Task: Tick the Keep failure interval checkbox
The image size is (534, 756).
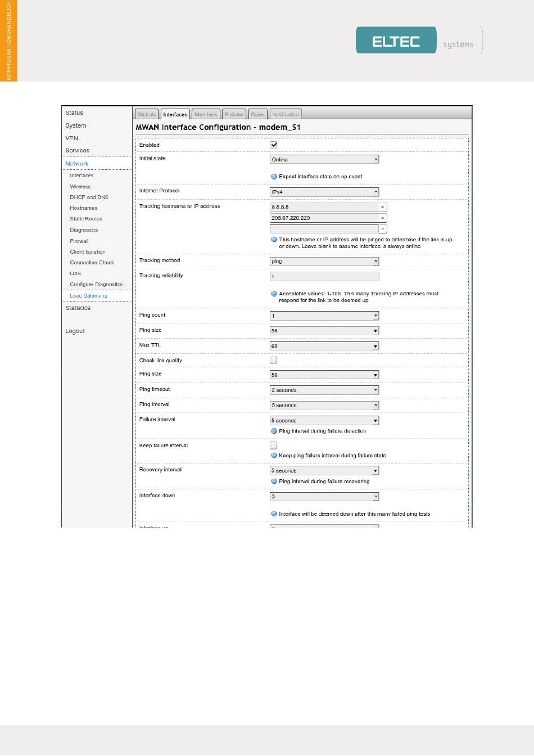Action: coord(274,445)
